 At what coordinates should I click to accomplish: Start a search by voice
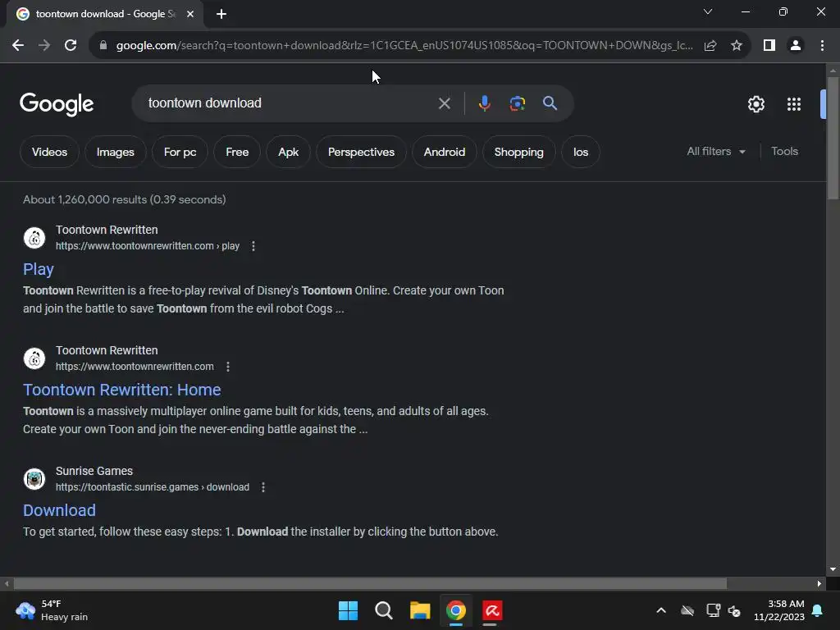tap(484, 103)
